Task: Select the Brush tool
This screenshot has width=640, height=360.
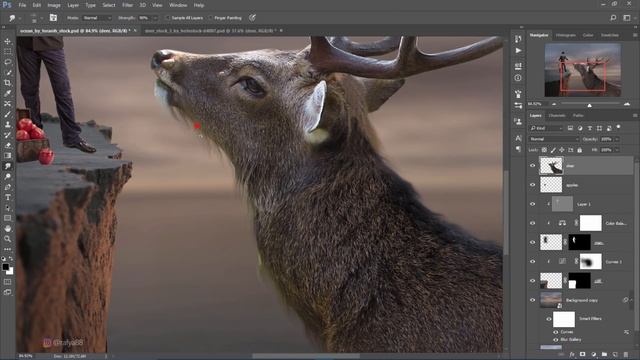Action: click(7, 114)
